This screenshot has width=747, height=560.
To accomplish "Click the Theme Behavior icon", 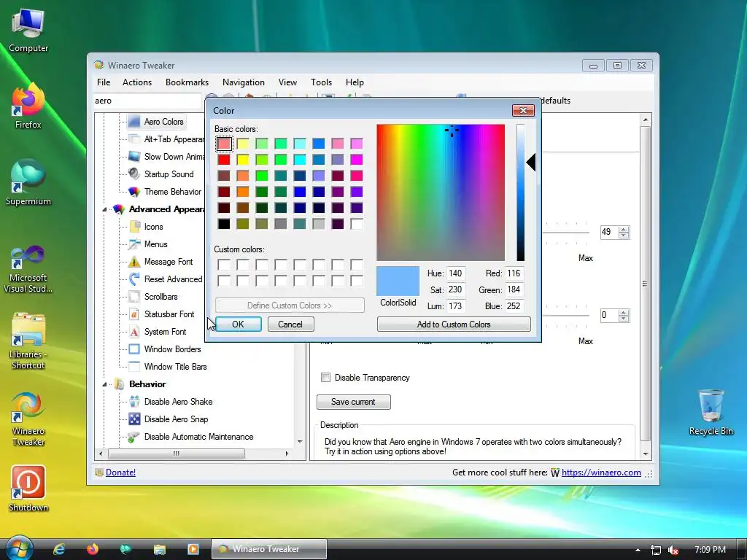I will coord(134,192).
